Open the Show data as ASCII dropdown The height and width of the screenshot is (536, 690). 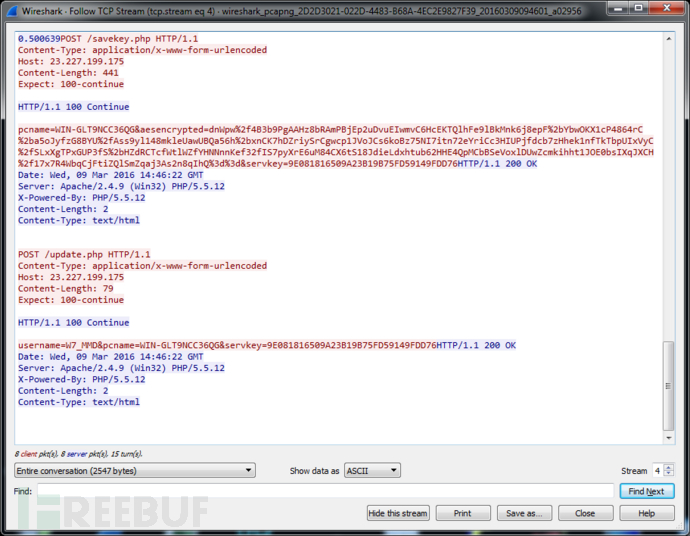372,470
